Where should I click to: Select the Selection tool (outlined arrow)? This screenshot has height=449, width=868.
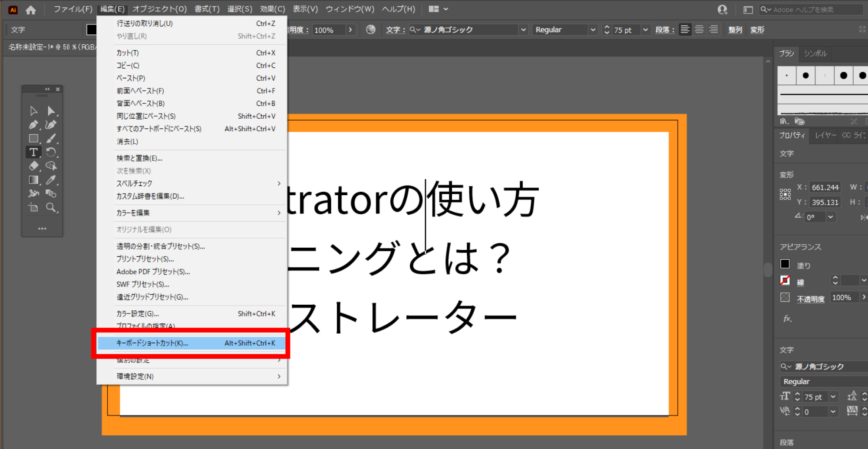coord(33,111)
